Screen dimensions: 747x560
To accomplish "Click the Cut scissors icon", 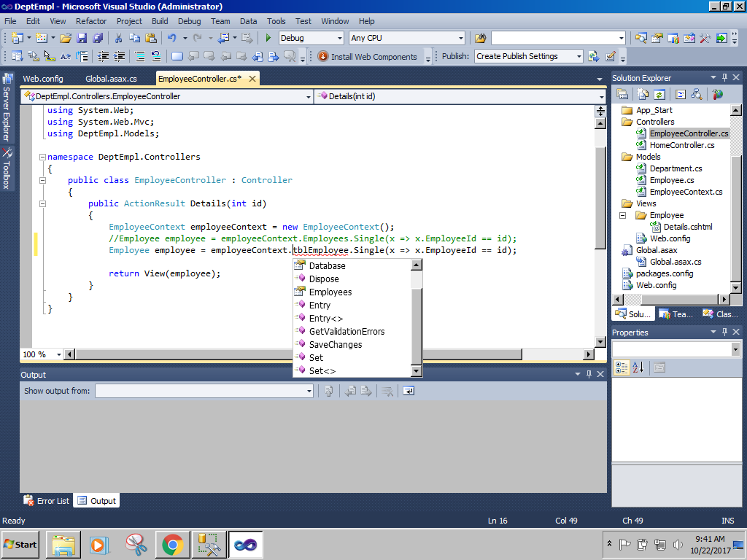I will tap(118, 38).
